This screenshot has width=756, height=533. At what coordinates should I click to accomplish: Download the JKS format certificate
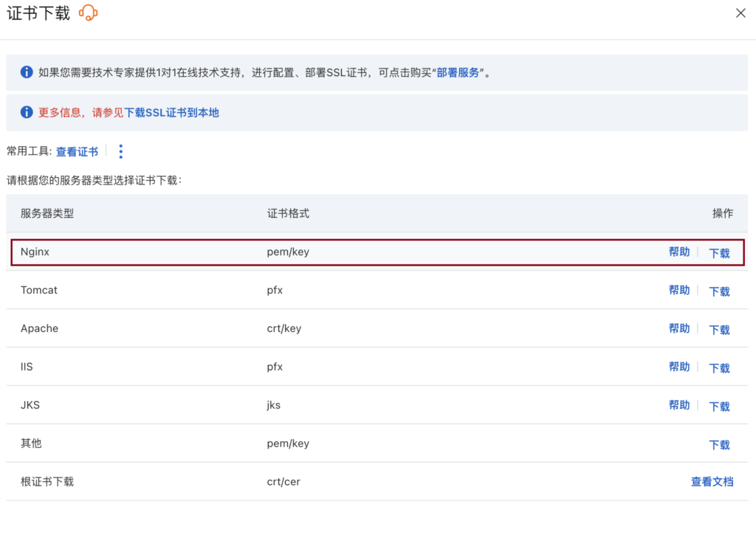click(x=719, y=406)
